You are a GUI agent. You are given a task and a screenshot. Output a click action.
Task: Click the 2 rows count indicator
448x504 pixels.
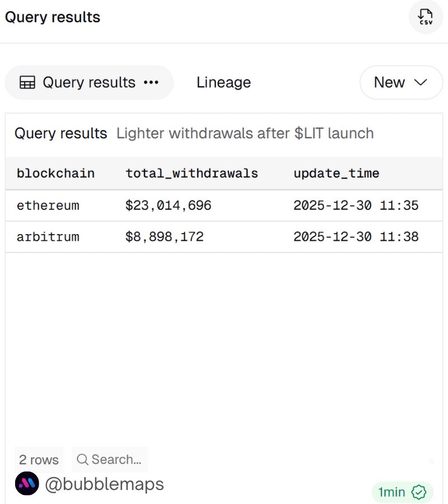click(39, 460)
